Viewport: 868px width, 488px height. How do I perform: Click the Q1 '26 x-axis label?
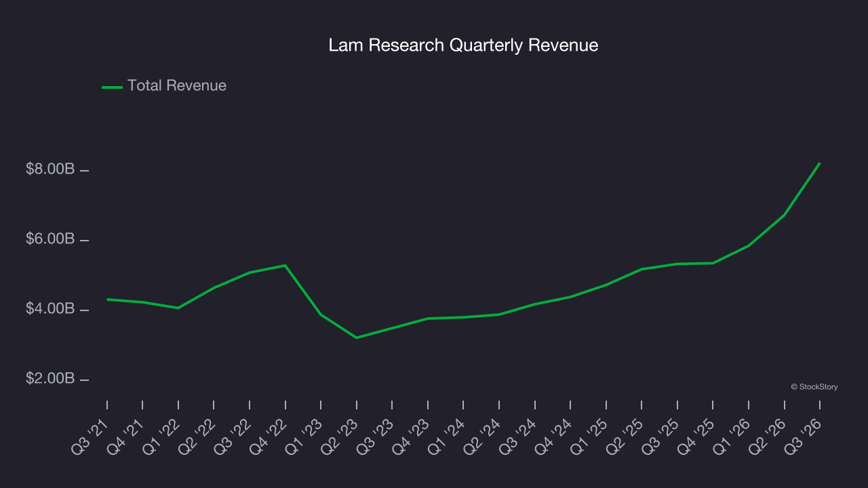click(732, 436)
